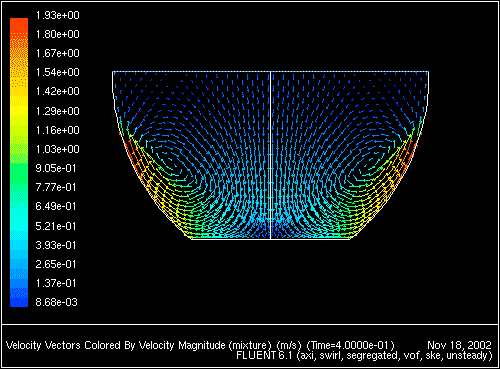Click the 6.49e-01 legend label

coord(56,206)
